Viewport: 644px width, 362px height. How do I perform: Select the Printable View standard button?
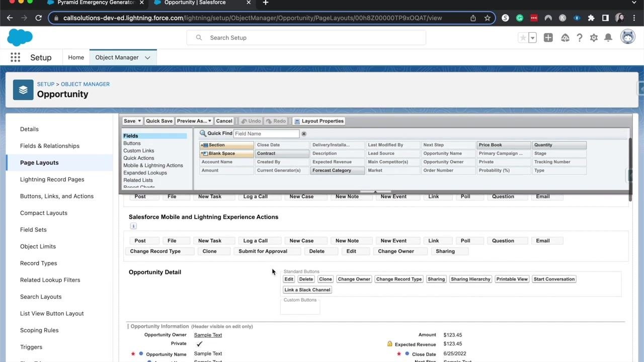tap(512, 279)
